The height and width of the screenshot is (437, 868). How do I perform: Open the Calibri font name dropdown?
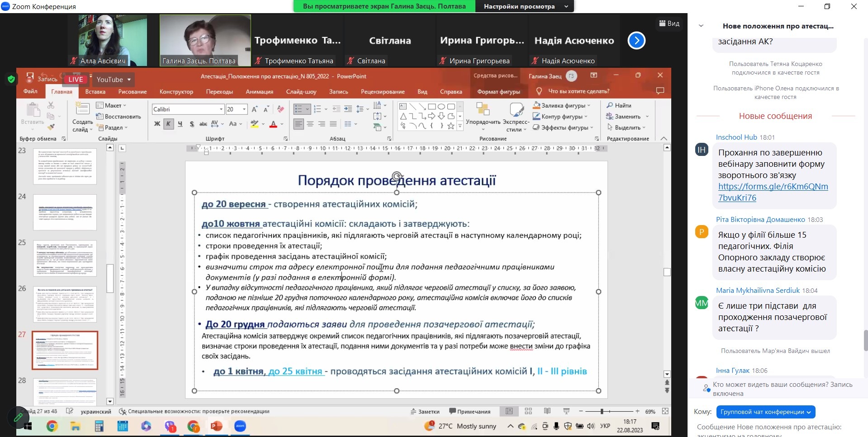(221, 109)
